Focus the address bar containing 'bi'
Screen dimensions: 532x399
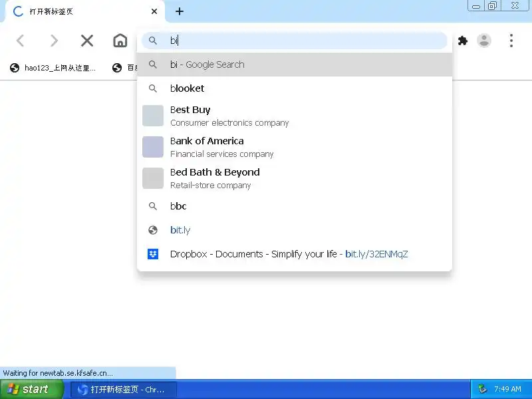point(294,41)
